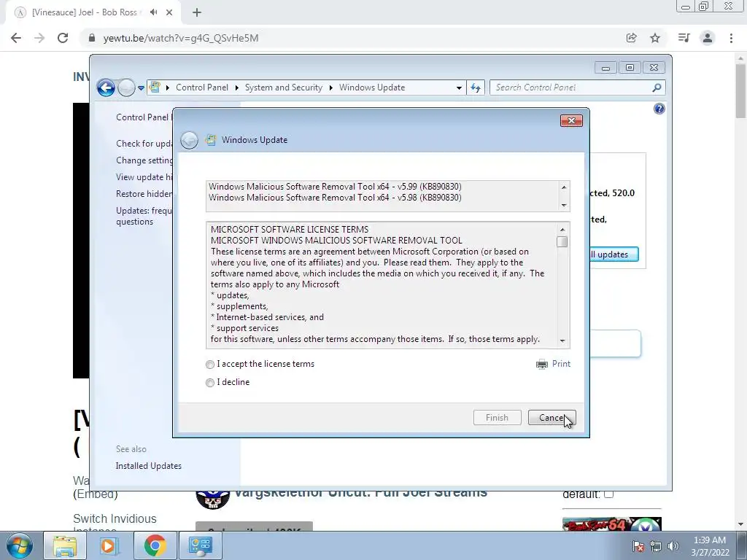Click browser page scrollbar thumb

coord(740,90)
